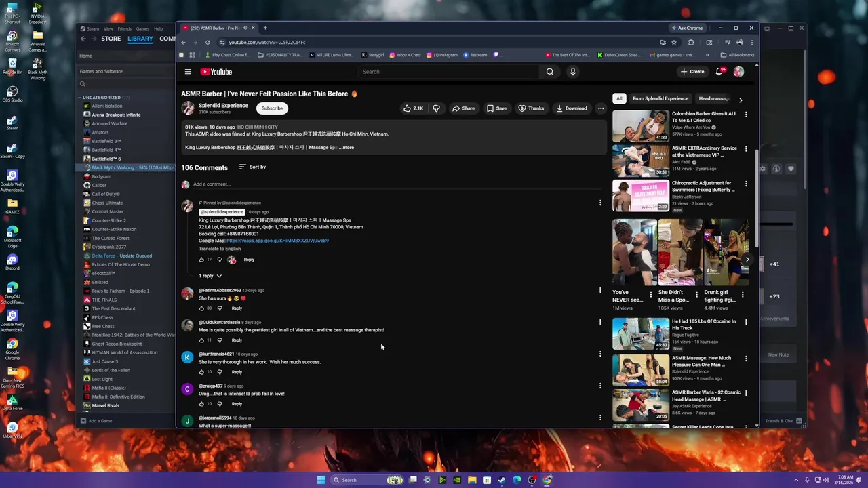Expand the 1 reply thread

[x=210, y=276]
